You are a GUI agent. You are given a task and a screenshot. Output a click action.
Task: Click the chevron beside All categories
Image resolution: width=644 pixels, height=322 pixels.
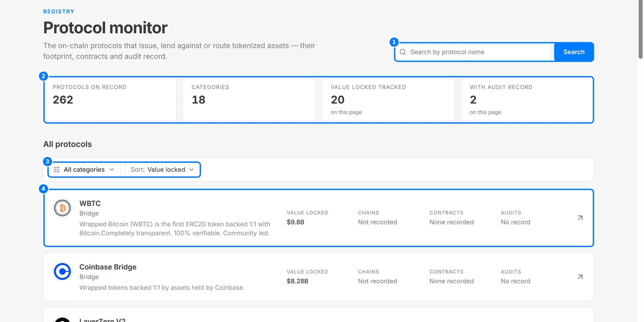pyautogui.click(x=112, y=170)
